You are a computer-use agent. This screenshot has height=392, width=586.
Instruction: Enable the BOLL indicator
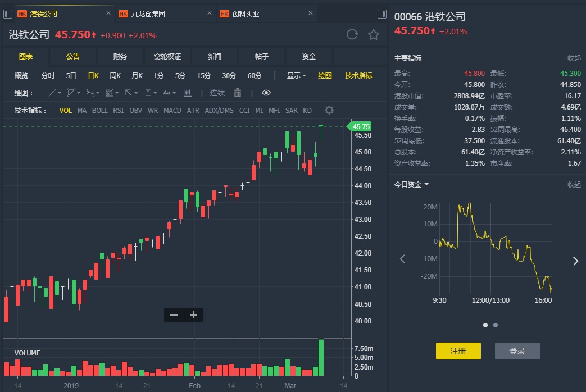(x=99, y=111)
